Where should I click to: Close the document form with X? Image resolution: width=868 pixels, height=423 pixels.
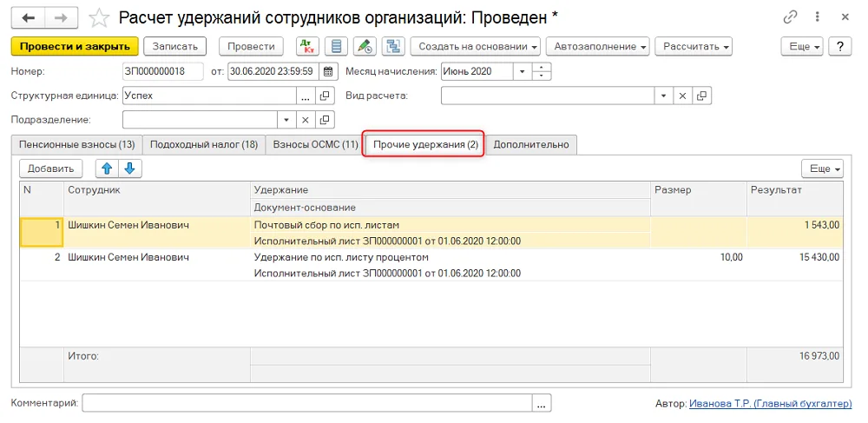tap(845, 17)
